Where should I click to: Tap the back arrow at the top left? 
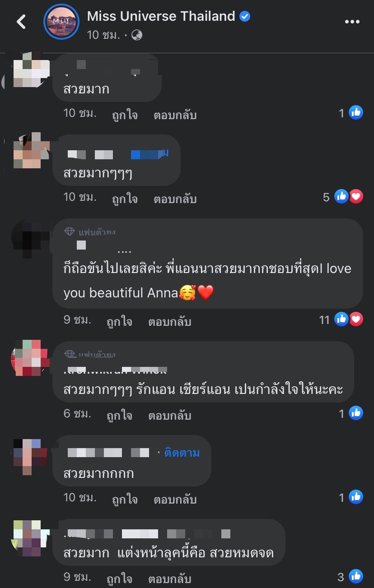21,22
